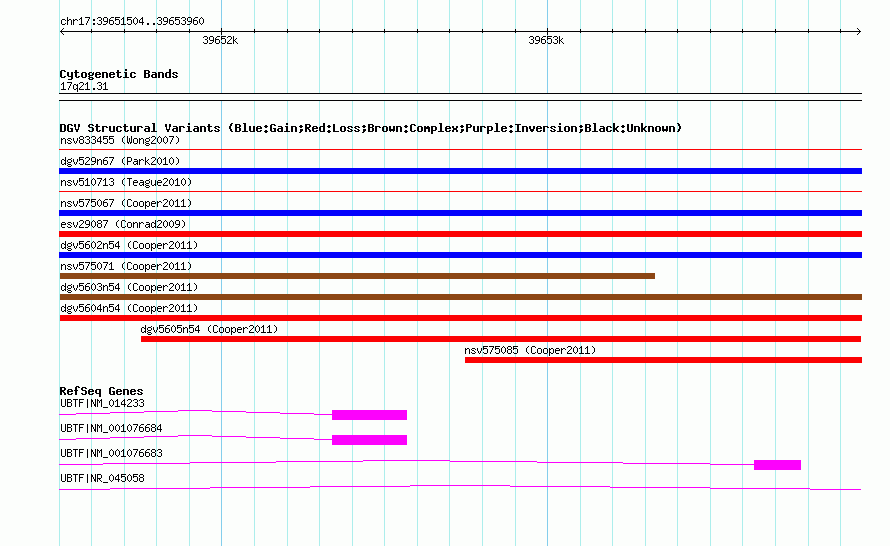Select the red loss bar for dgv5605n54

501,339
